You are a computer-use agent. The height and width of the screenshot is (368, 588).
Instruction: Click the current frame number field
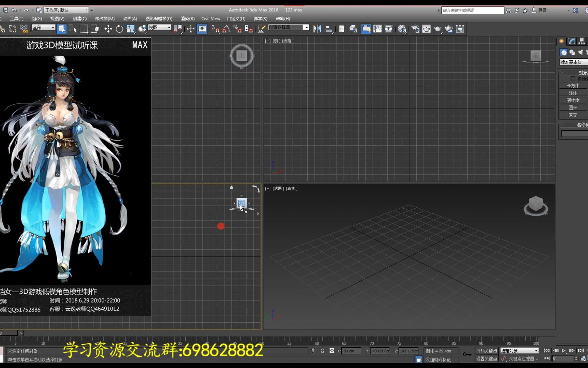[563, 358]
